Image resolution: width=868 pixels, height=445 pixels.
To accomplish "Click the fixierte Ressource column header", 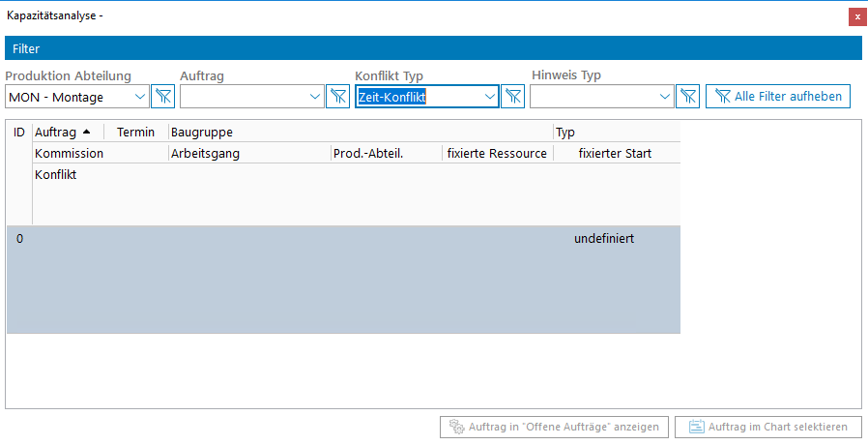I will (497, 153).
